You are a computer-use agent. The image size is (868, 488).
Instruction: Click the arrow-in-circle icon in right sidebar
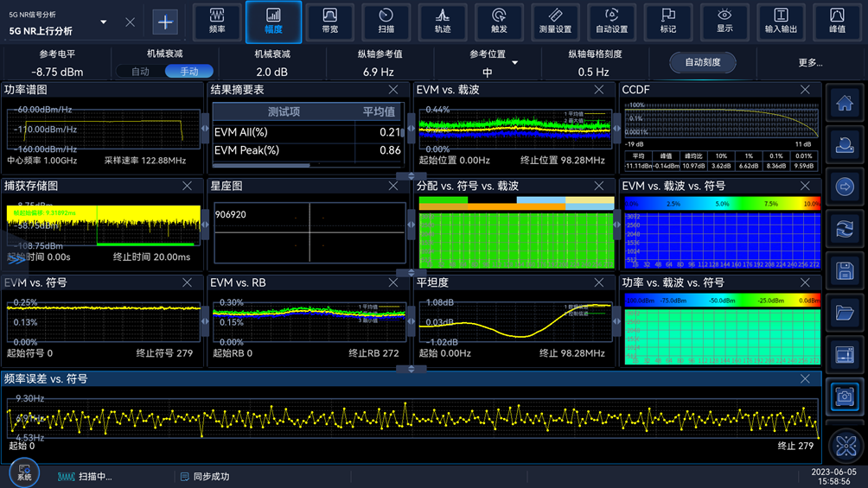pyautogui.click(x=844, y=187)
